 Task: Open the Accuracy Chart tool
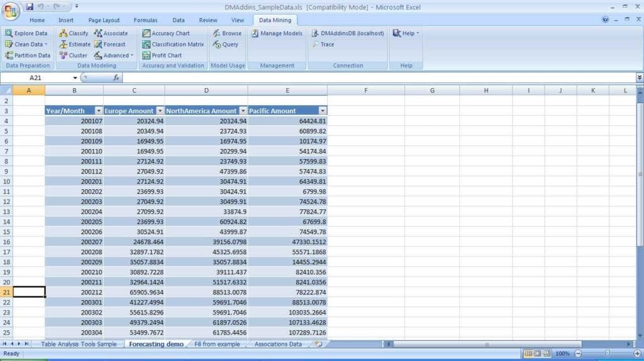pos(166,33)
